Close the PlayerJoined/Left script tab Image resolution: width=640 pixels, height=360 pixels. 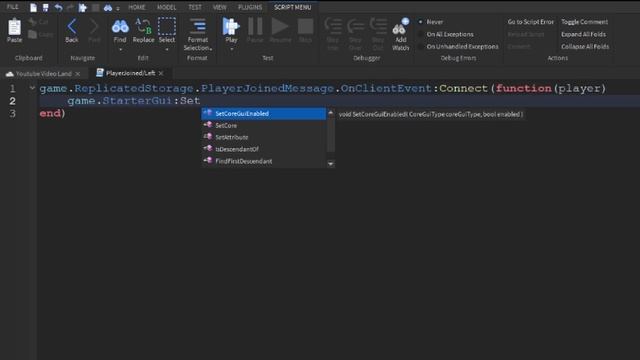pyautogui.click(x=161, y=73)
